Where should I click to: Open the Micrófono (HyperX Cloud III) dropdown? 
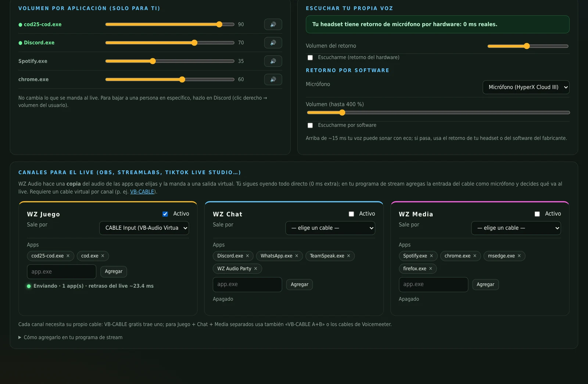526,87
